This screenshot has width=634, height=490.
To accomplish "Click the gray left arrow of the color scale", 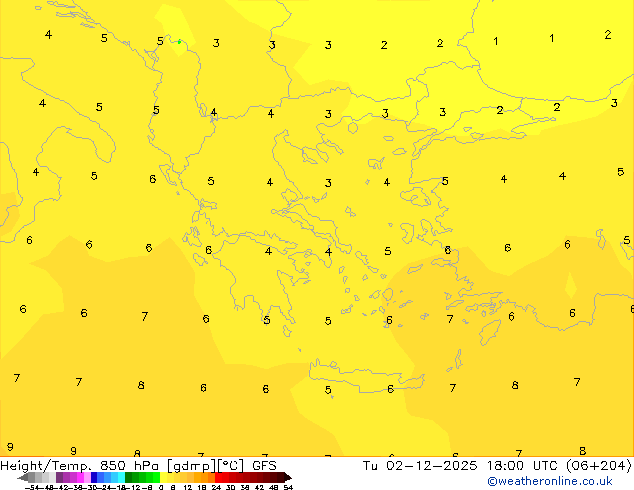I will pos(23,477).
